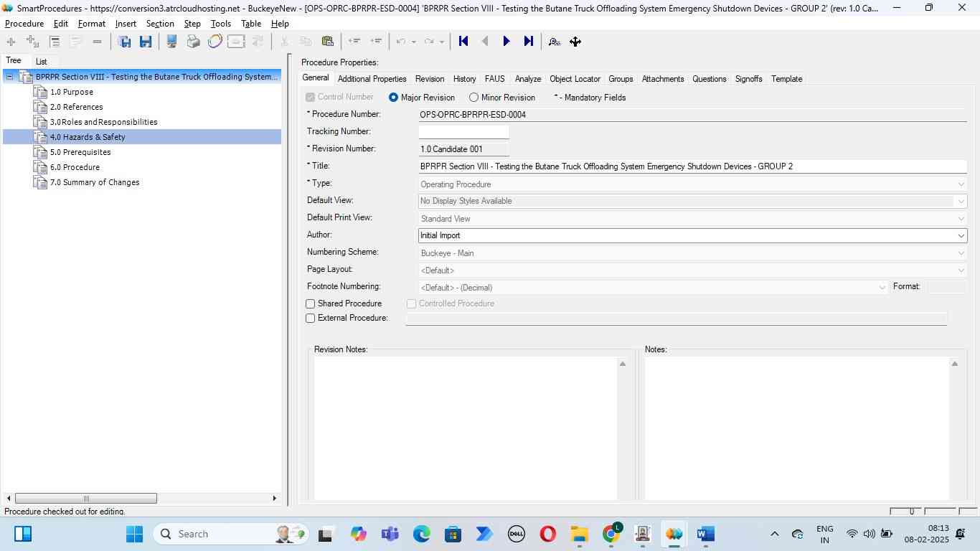Open the undo dropdown arrow
Screen dimensions: 980x551
pyautogui.click(x=414, y=42)
